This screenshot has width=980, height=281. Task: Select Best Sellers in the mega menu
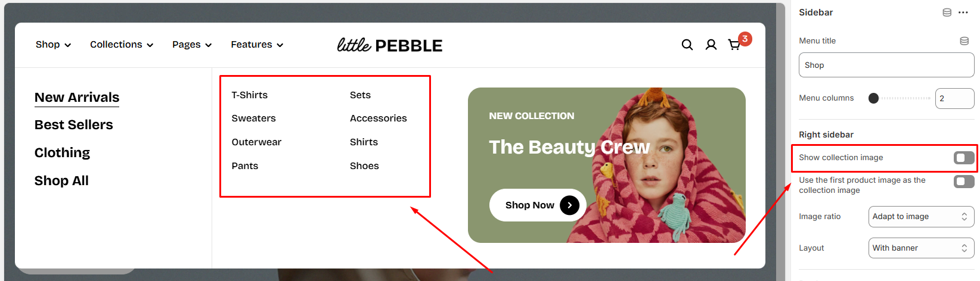74,125
